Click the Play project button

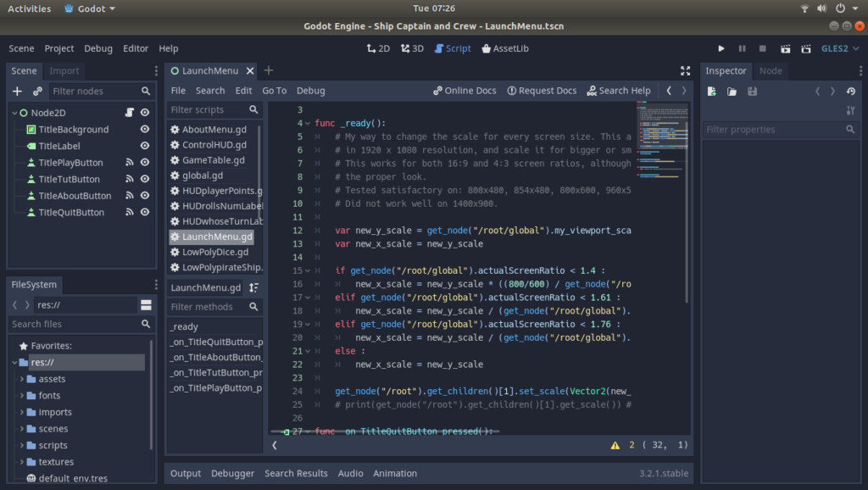(721, 49)
